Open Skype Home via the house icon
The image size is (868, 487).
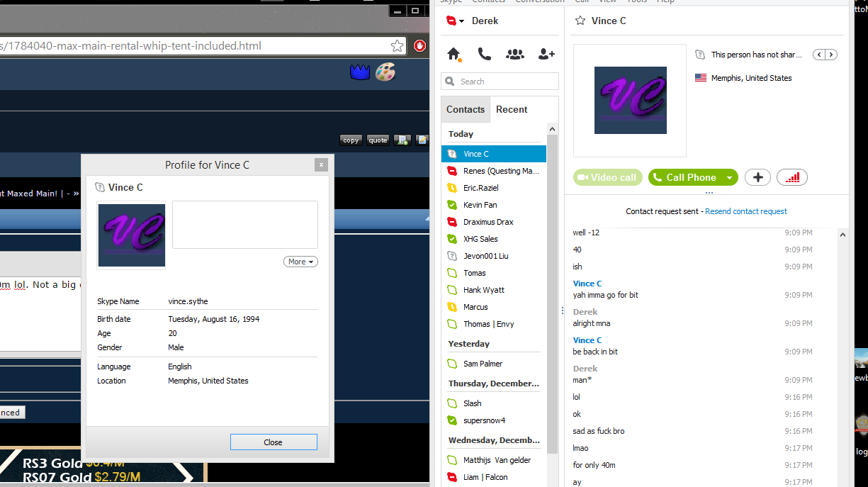[454, 54]
